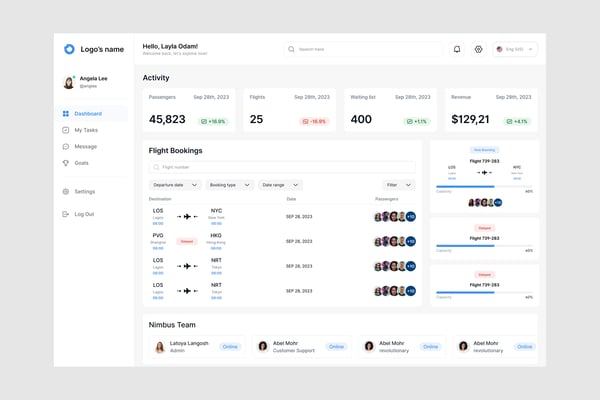This screenshot has height=400, width=600.
Task: Open the Filter dropdown
Action: click(x=399, y=185)
